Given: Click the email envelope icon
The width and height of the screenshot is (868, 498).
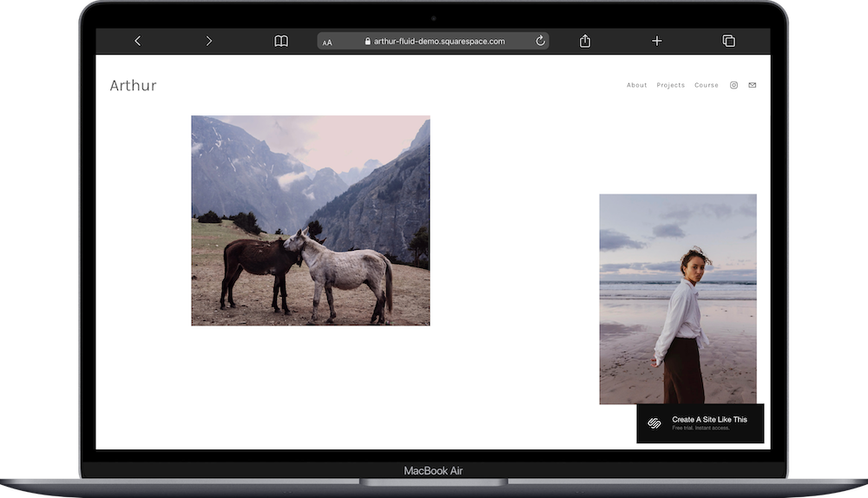Looking at the screenshot, I should pos(753,85).
